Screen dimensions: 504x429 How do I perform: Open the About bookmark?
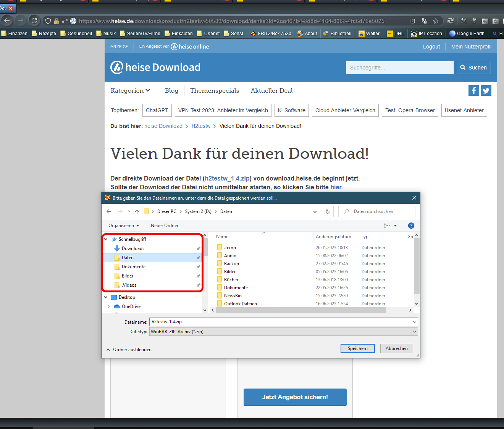point(307,34)
